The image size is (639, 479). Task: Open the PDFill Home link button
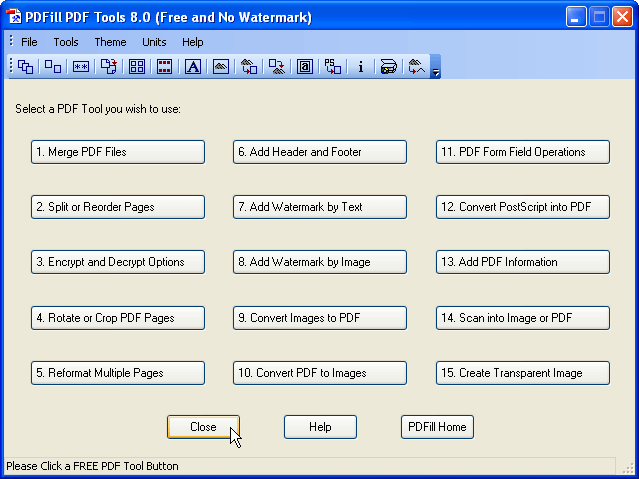pyautogui.click(x=437, y=427)
